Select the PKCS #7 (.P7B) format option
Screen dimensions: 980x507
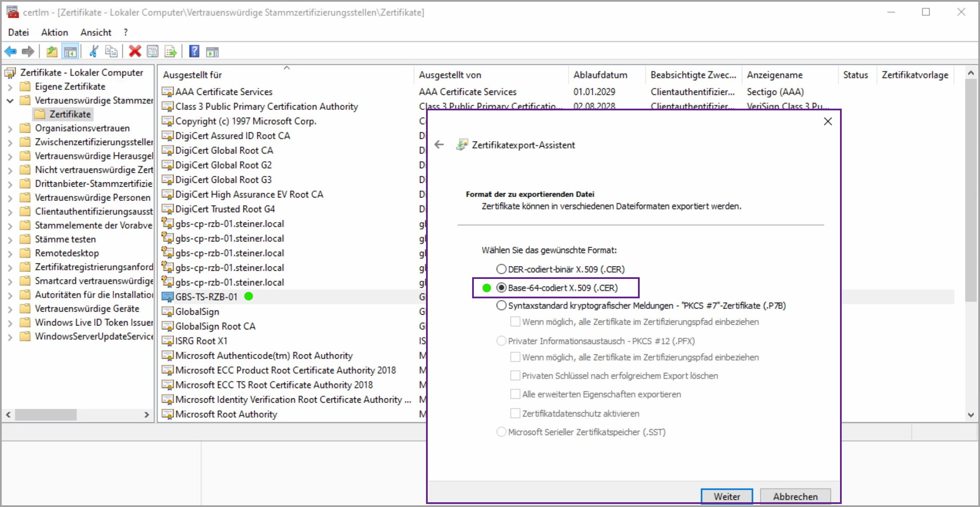point(501,306)
